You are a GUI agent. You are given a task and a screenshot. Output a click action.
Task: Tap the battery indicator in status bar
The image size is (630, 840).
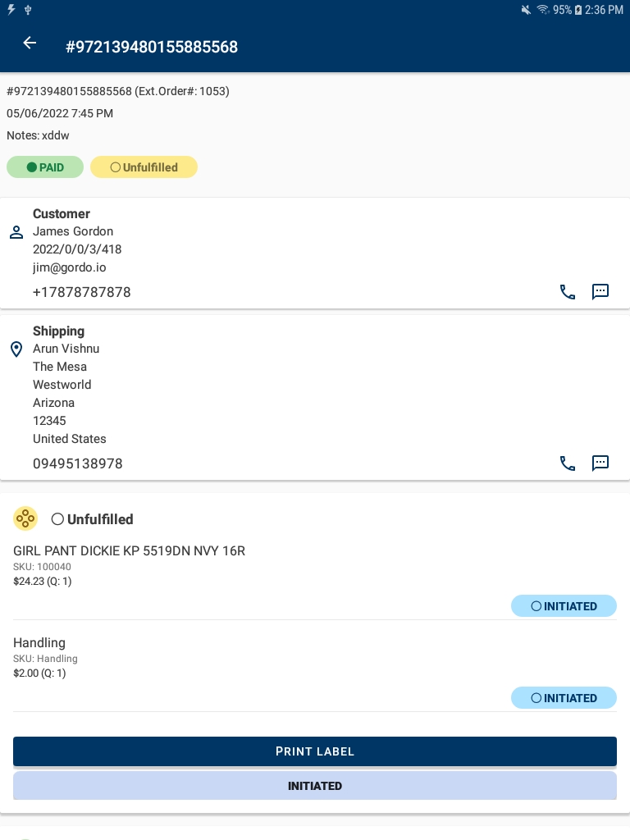tap(578, 10)
